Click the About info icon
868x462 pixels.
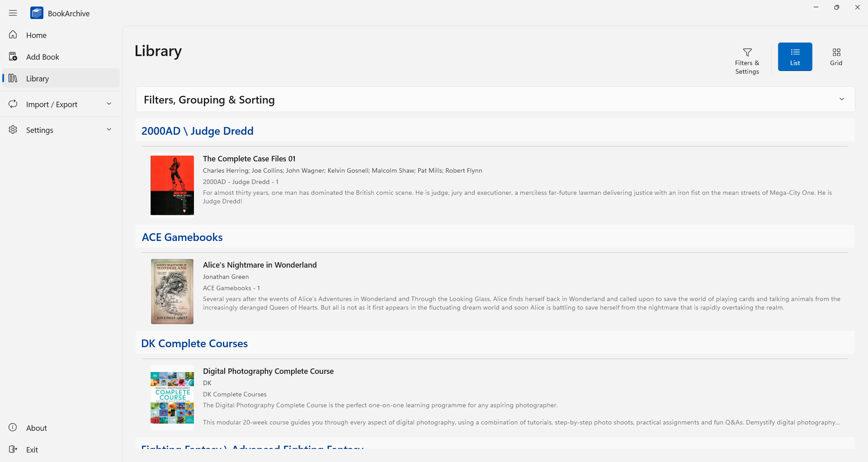13,428
